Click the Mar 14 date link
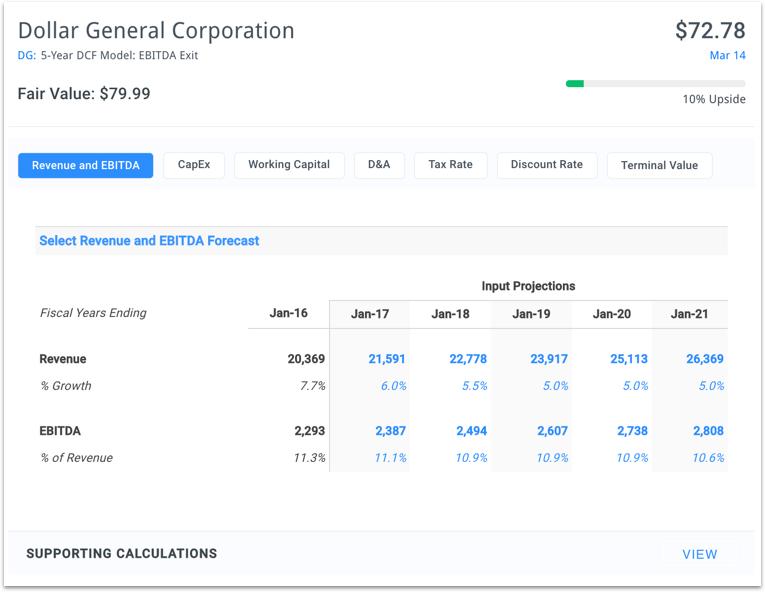This screenshot has height=592, width=765. 727,55
